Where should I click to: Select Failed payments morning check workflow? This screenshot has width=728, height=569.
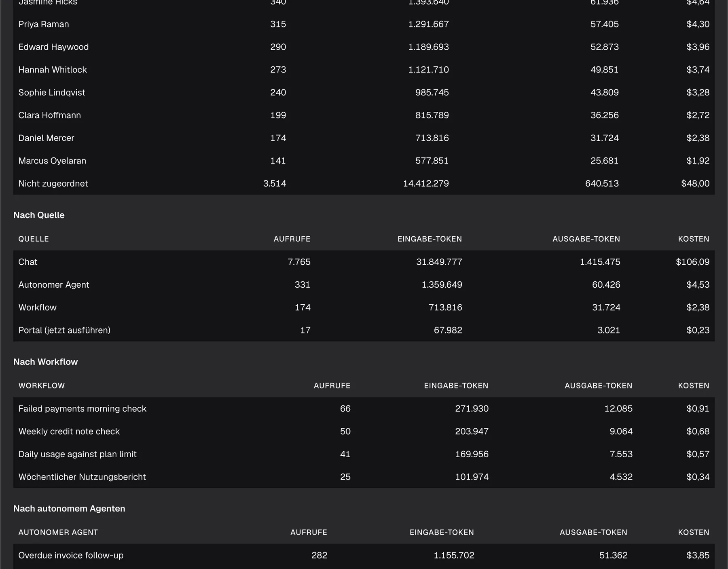(364, 409)
